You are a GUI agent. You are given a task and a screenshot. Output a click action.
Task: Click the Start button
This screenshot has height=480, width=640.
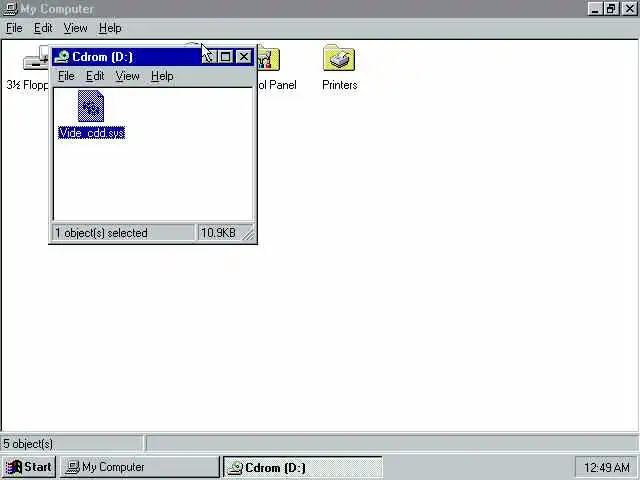29,467
